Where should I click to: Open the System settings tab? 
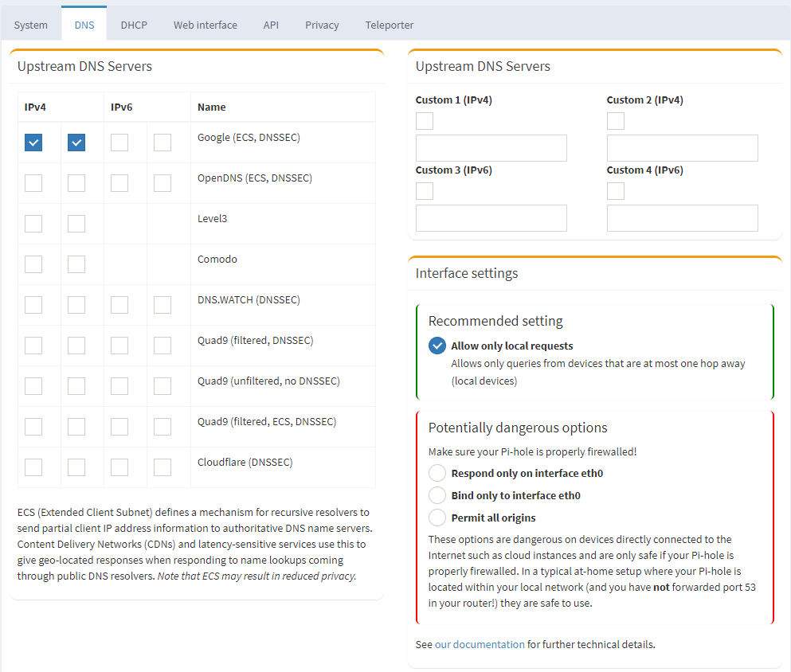(31, 25)
